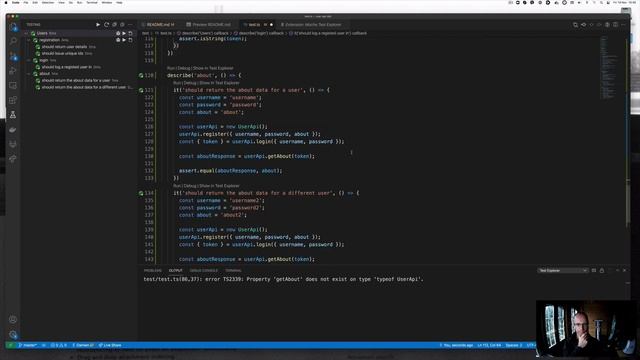
Task: Open more actions in Testing panel header
Action: [130, 24]
